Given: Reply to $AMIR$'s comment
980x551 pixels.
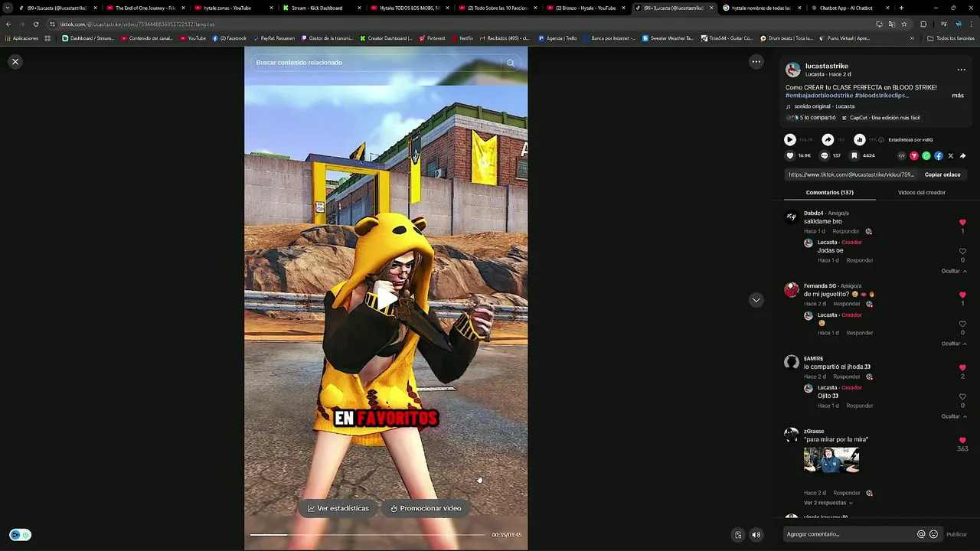Looking at the screenshot, I should click(x=846, y=377).
